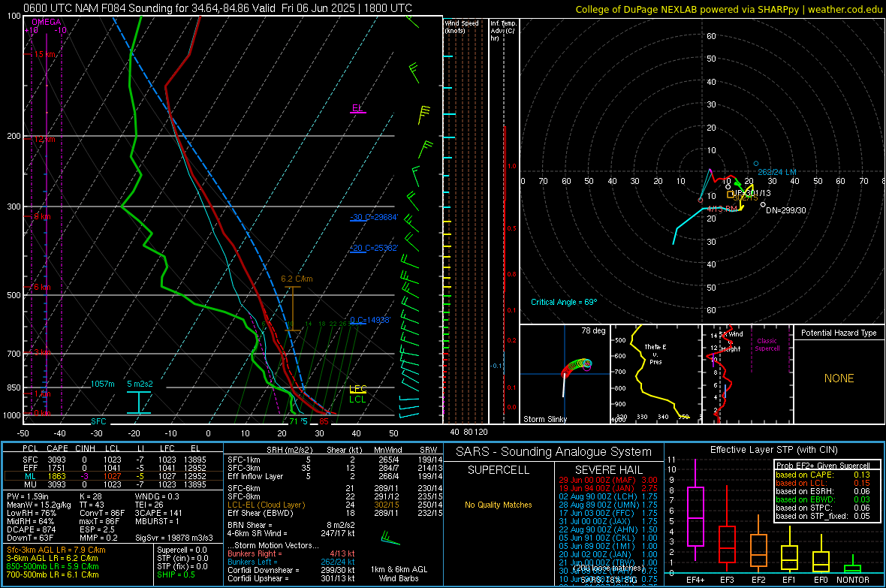Click the 'DCAPE = 874' value
The width and height of the screenshot is (886, 588).
pyautogui.click(x=31, y=529)
